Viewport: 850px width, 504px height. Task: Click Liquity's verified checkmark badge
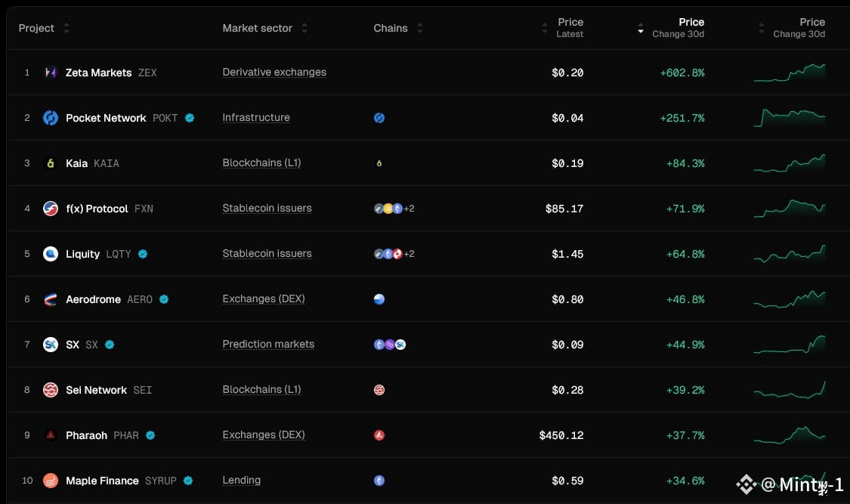(143, 254)
